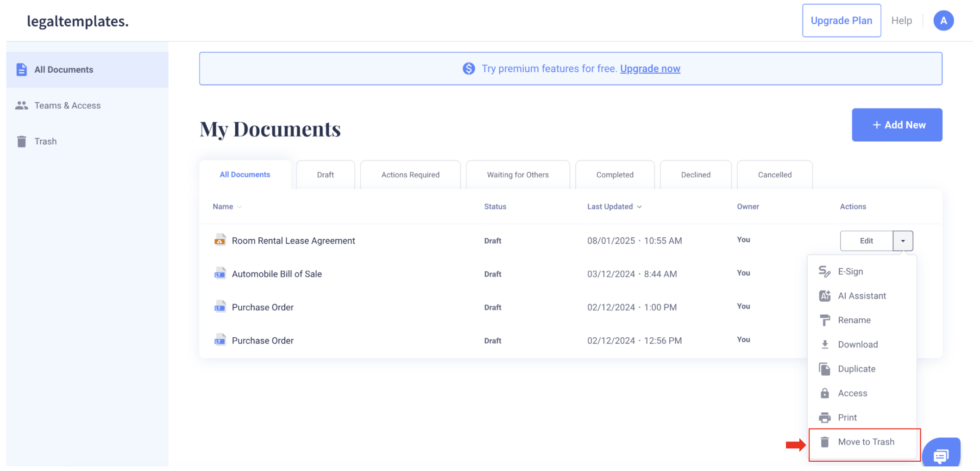Viewport: 980px width, 471px height.
Task: Open the user avatar 'A' menu
Action: point(943,21)
